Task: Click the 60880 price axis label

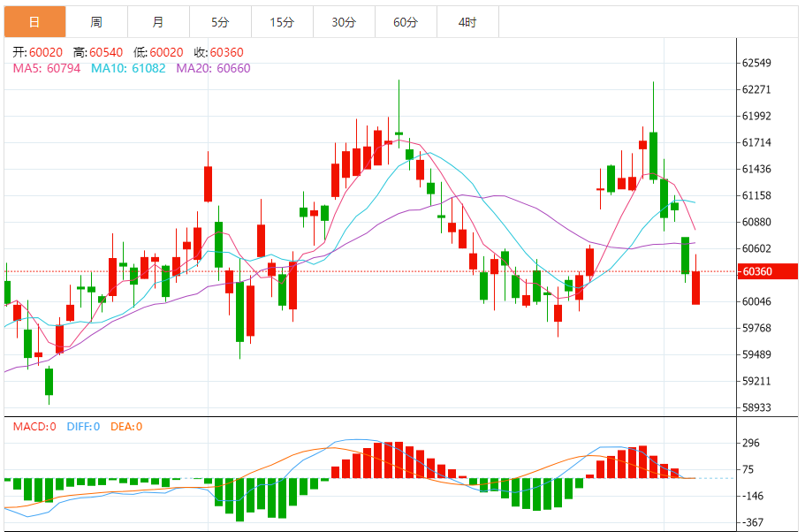Action: [756, 222]
